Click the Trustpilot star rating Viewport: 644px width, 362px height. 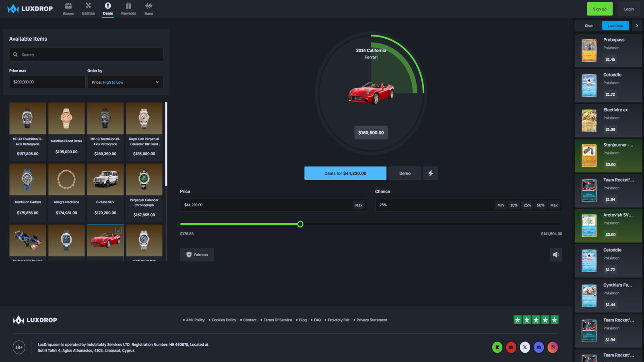coord(536,320)
